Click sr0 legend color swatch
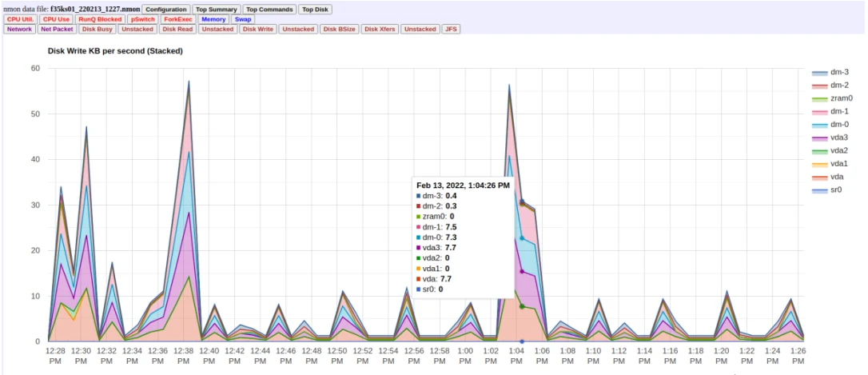Screen dimensions: 868x375 click(x=819, y=190)
